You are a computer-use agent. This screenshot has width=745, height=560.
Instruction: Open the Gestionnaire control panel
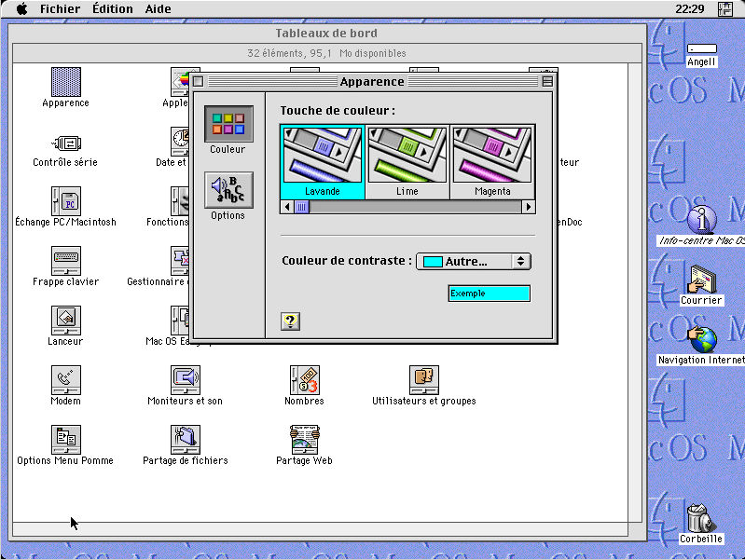coord(180,261)
